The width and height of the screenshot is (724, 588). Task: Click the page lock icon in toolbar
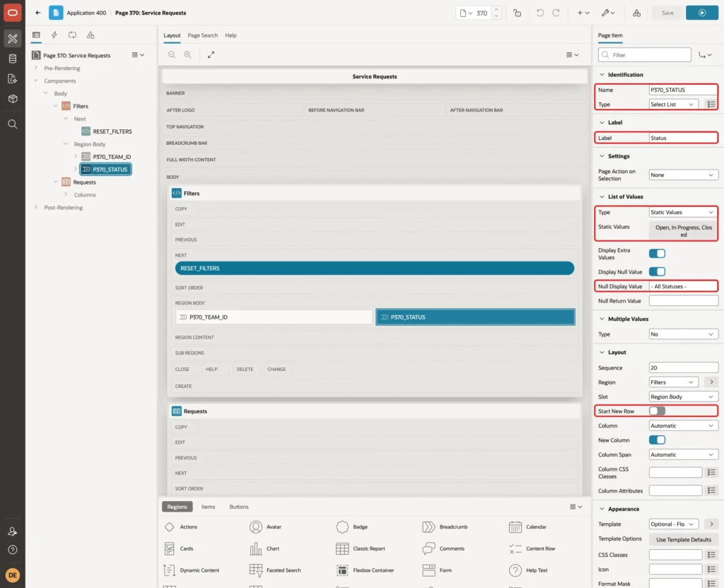pos(517,13)
